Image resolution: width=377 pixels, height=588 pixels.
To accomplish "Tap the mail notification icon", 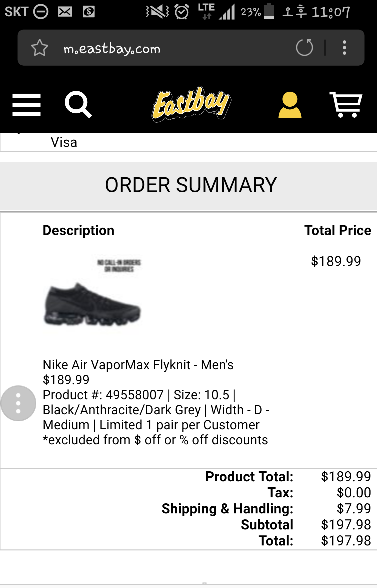I will tap(65, 12).
